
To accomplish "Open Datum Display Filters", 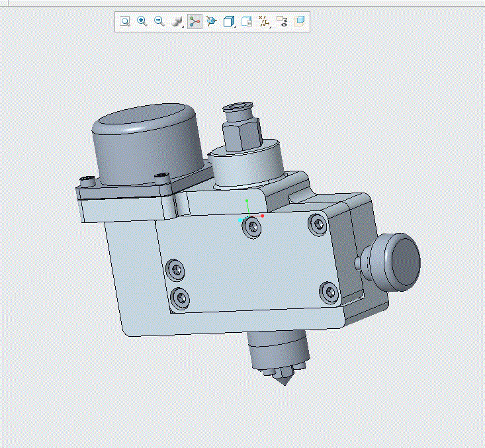I will [x=264, y=21].
